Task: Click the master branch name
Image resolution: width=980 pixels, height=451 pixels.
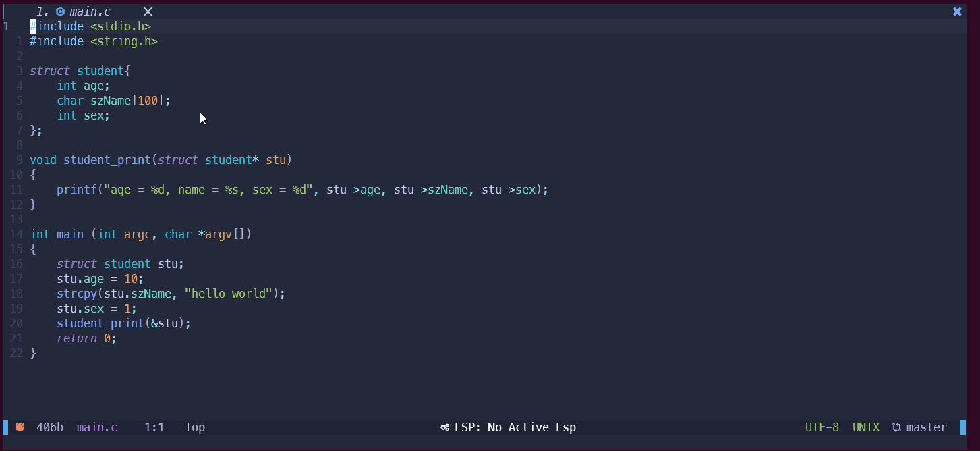Action: pyautogui.click(x=927, y=427)
